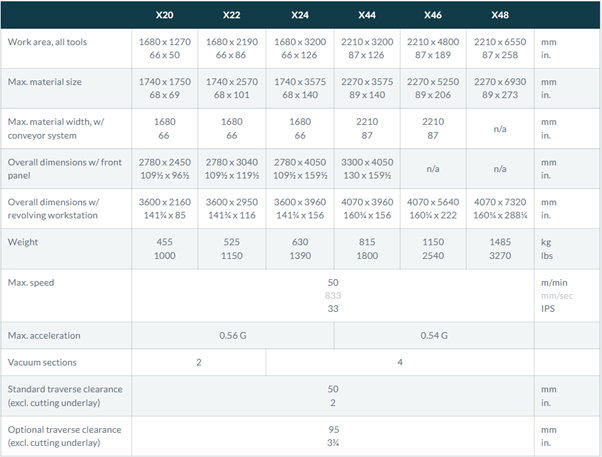Select the 'Max. material size' row label
Image resolution: width=602 pixels, height=457 pixels.
pyautogui.click(x=45, y=82)
